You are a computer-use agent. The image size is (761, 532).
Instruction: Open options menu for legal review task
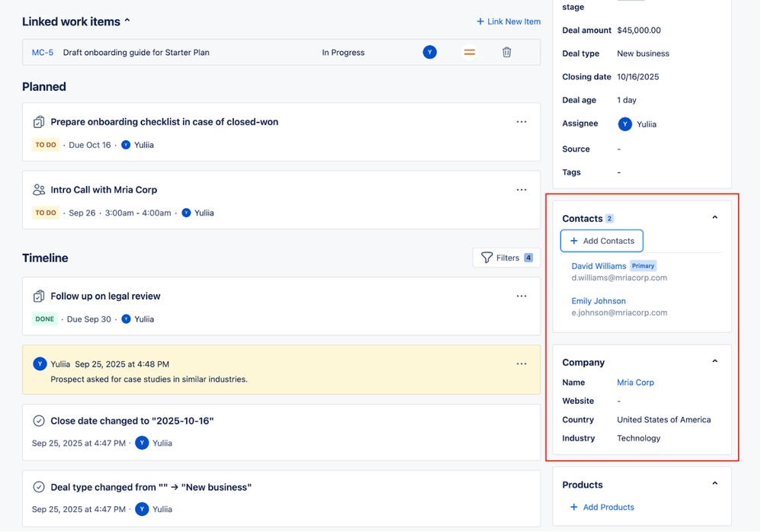coord(522,296)
